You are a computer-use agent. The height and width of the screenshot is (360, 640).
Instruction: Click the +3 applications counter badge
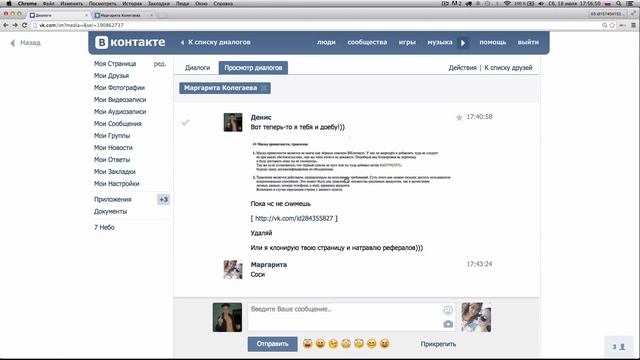point(163,200)
